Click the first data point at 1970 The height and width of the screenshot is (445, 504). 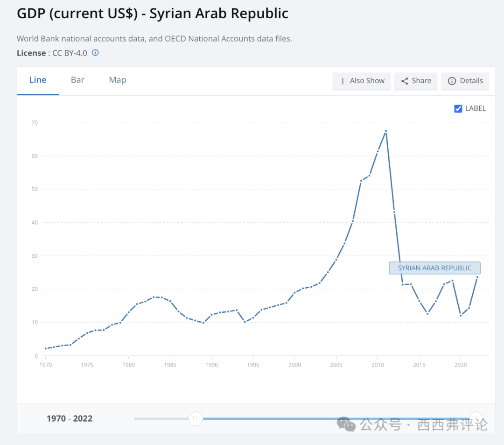[45, 348]
